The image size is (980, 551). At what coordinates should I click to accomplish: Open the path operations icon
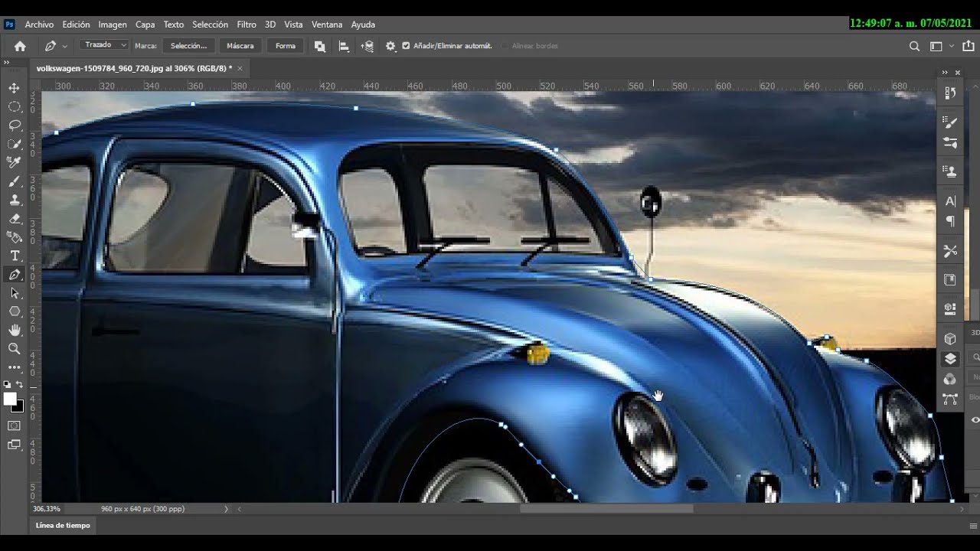(320, 46)
